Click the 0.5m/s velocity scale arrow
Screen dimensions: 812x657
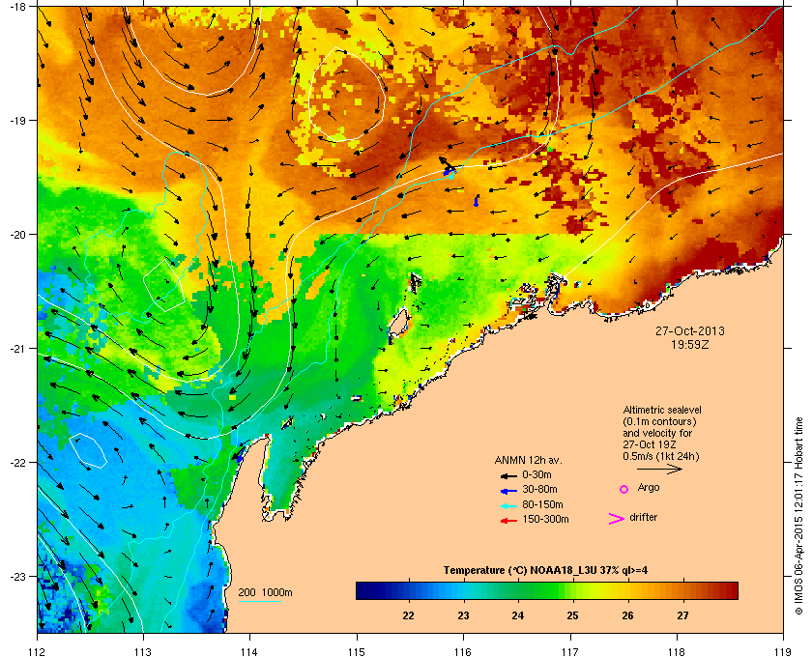tap(659, 469)
